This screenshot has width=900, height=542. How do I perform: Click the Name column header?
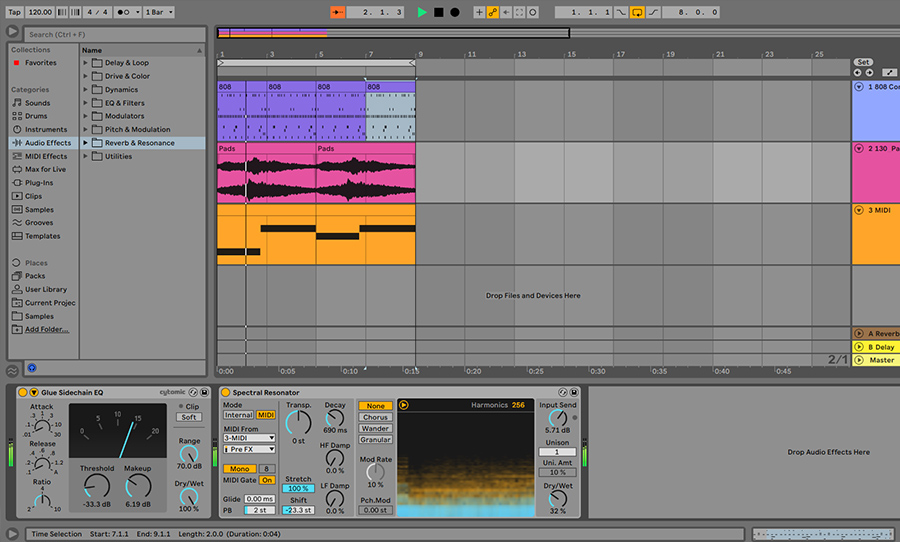click(x=142, y=51)
